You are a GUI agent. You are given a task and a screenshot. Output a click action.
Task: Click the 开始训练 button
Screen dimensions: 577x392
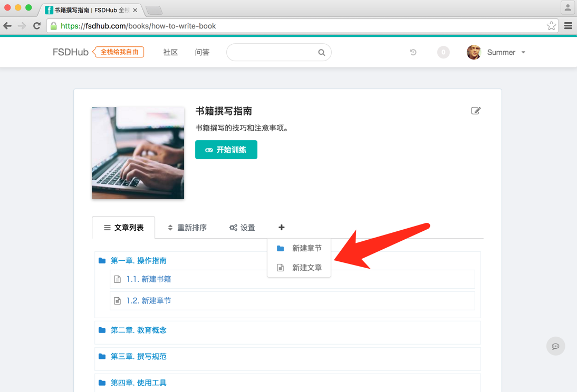226,150
